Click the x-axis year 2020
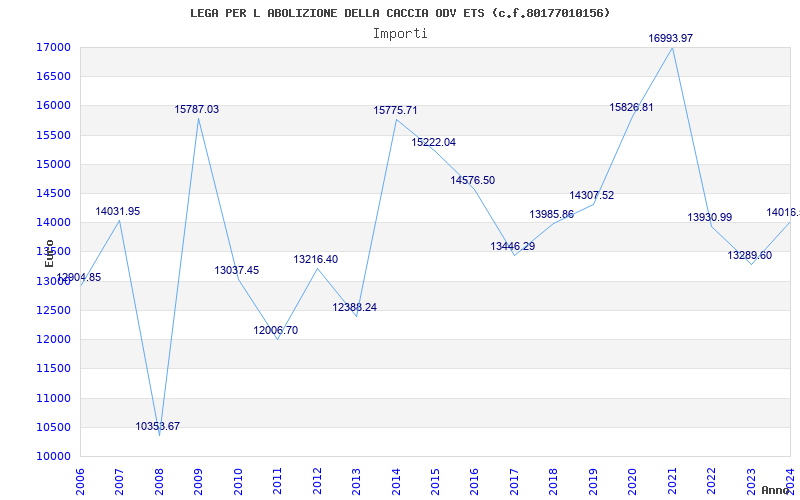800x500 pixels. (x=633, y=481)
